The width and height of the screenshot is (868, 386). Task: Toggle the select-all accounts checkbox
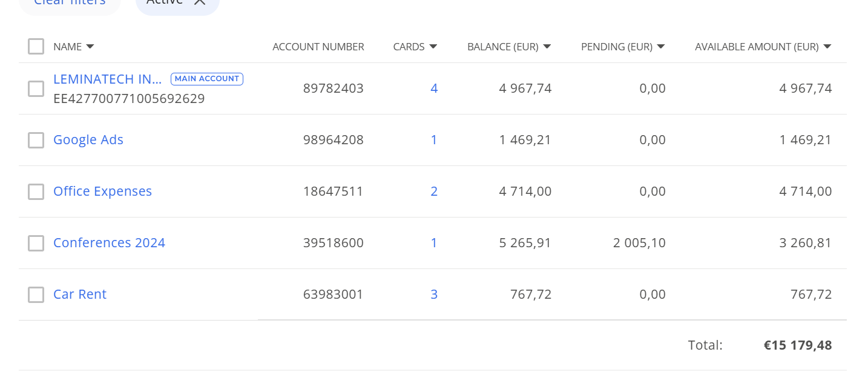[x=36, y=47]
